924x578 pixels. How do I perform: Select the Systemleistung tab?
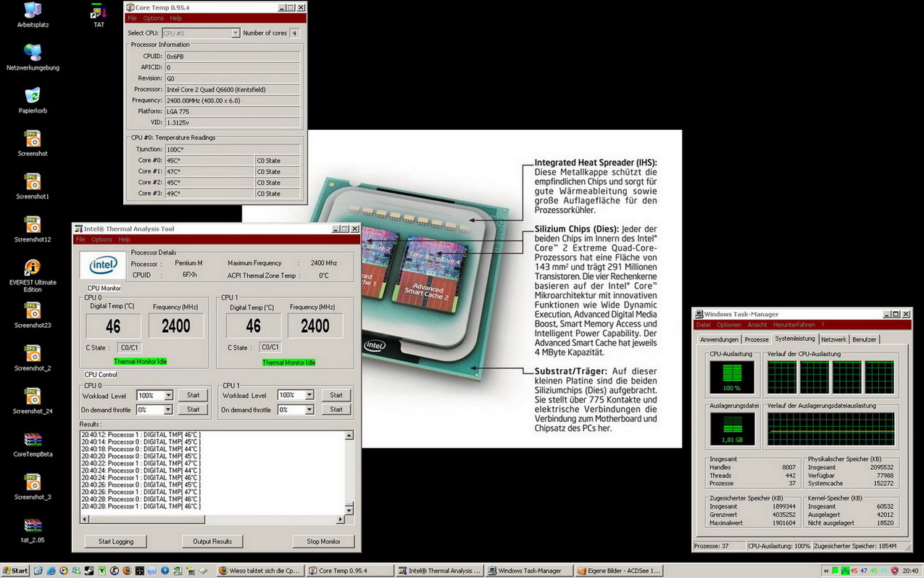click(x=794, y=339)
